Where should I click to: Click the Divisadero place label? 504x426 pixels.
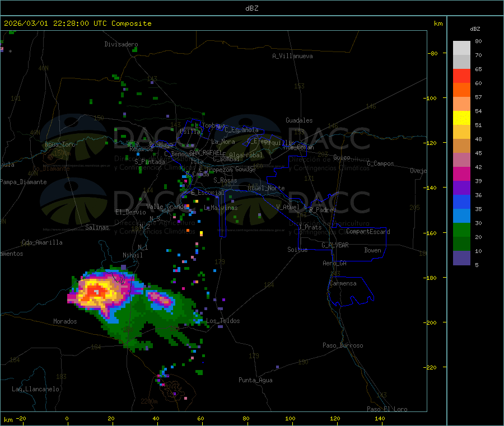[x=121, y=44]
